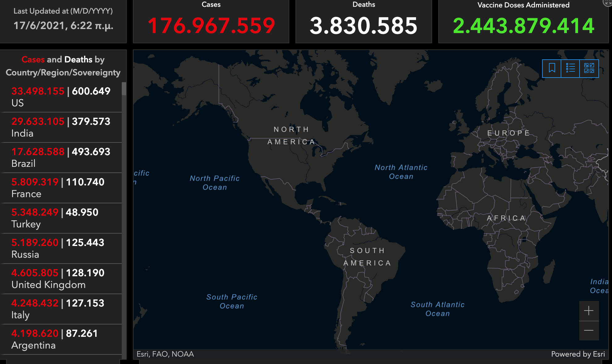Expand Vaccine Doses panel to fullscreen
The height and width of the screenshot is (364, 612).
tap(608, 2)
